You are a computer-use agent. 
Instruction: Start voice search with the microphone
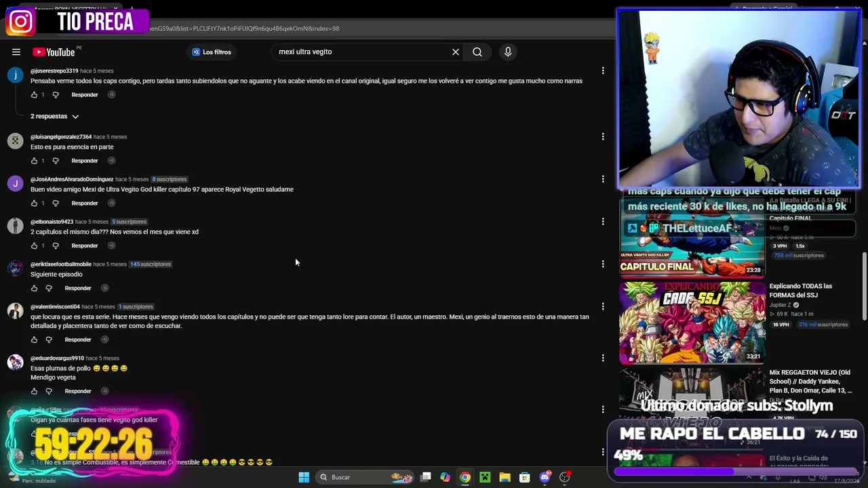[508, 52]
